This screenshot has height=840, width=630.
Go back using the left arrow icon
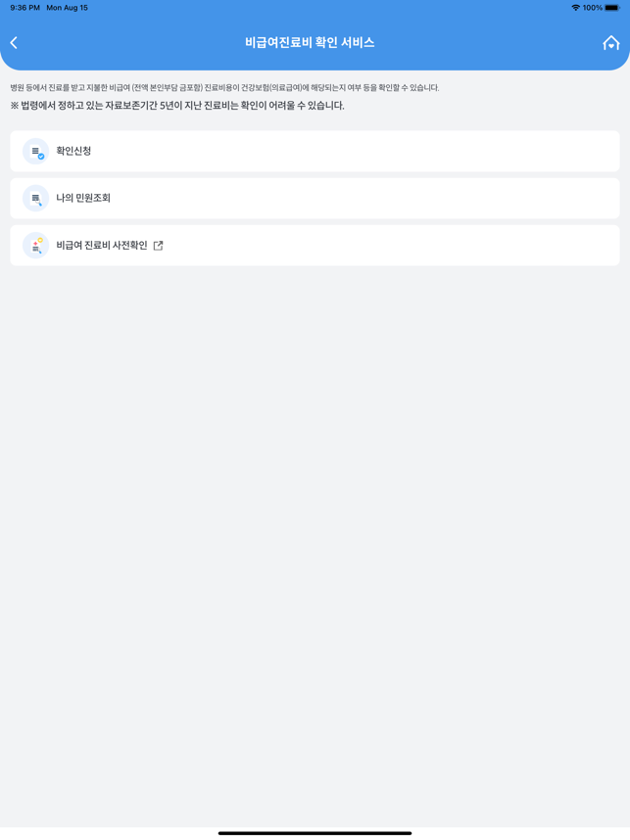(14, 43)
